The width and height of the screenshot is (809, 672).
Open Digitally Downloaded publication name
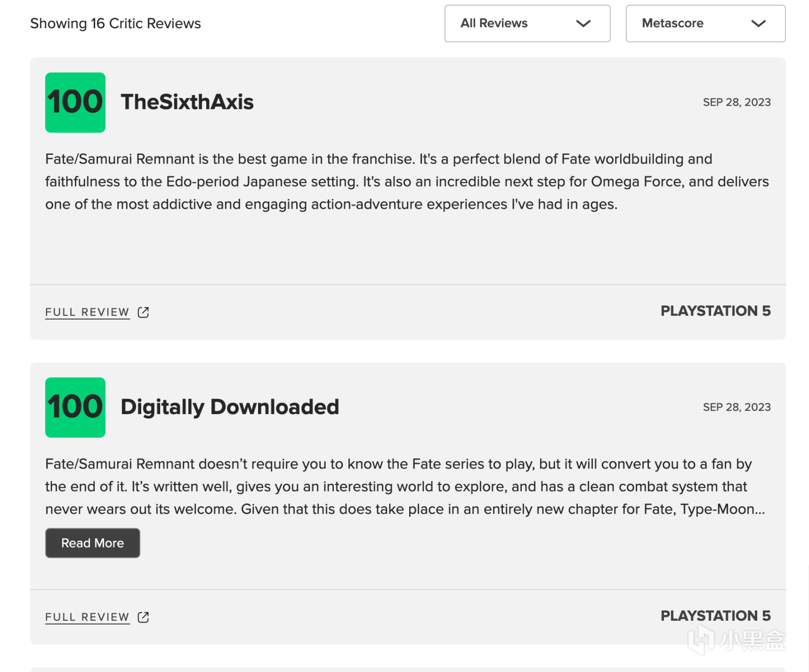click(x=230, y=407)
